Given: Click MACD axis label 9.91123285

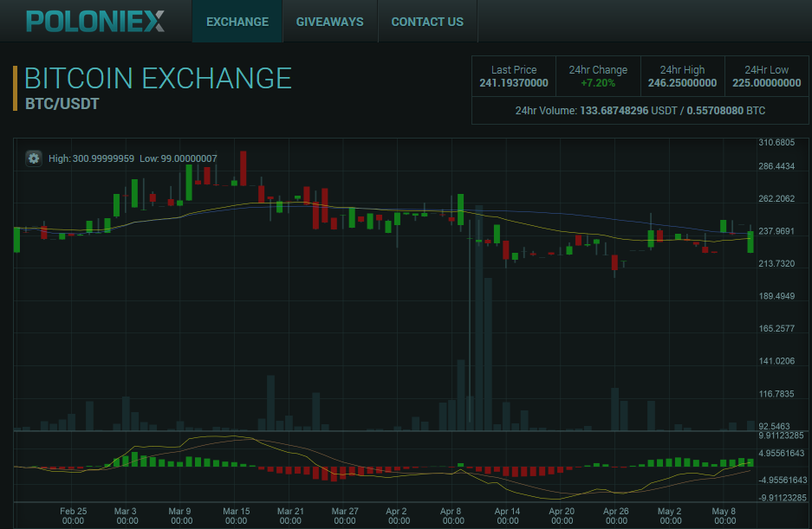Looking at the screenshot, I should click(x=781, y=435).
